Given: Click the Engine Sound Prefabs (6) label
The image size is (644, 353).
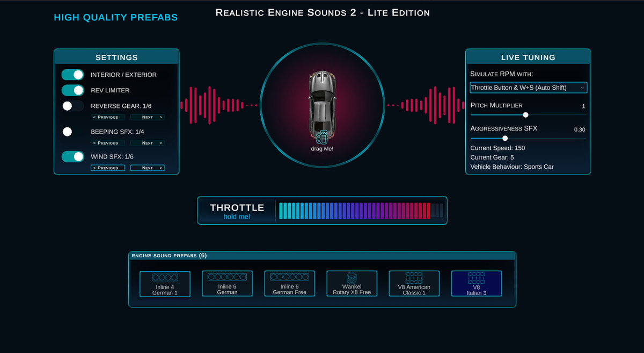Looking at the screenshot, I should click(169, 256).
